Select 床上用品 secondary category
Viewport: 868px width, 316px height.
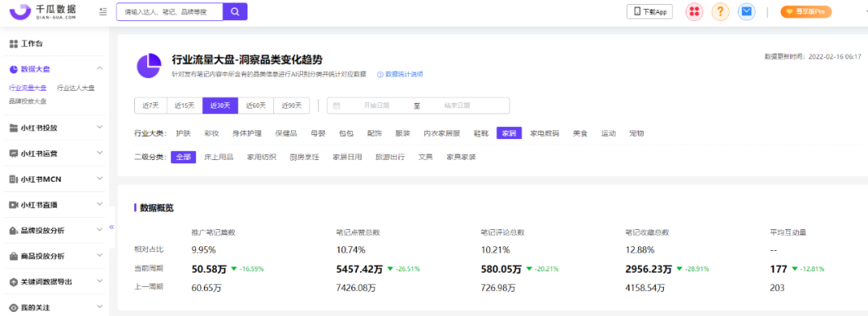pyautogui.click(x=219, y=157)
